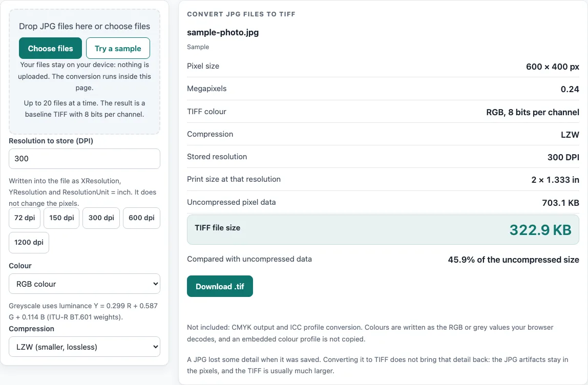Viewport: 588px width, 385px height.
Task: Click the drop JPG files area
Action: [x=85, y=72]
